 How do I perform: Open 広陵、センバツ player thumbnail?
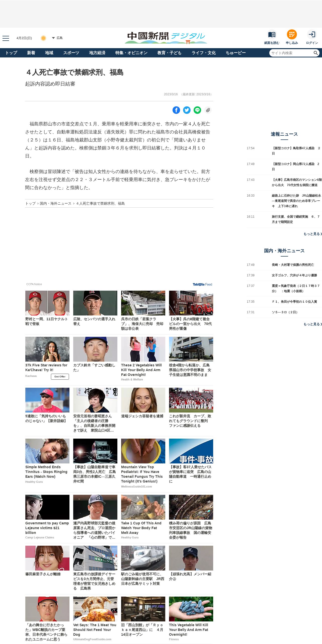tap(95, 303)
